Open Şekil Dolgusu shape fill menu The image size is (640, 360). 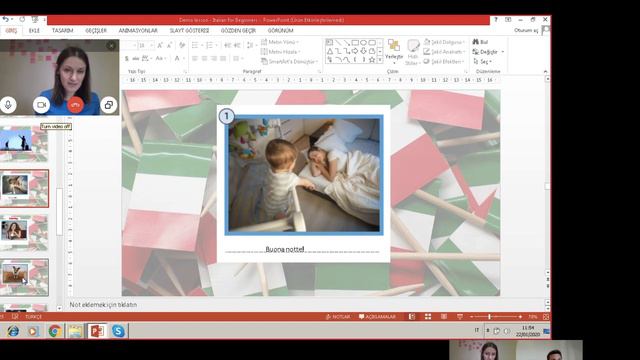point(444,42)
